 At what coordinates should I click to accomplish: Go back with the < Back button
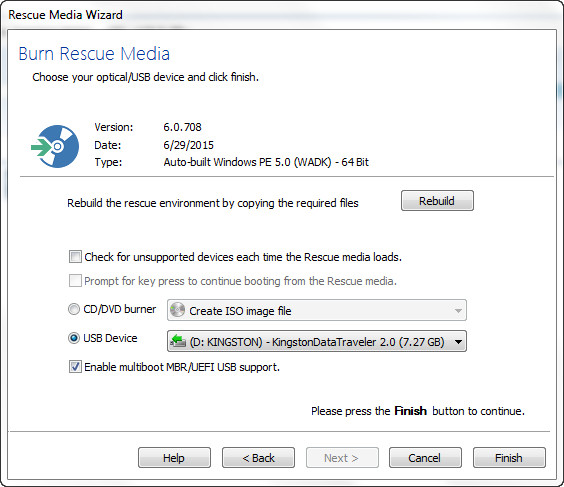tap(258, 458)
